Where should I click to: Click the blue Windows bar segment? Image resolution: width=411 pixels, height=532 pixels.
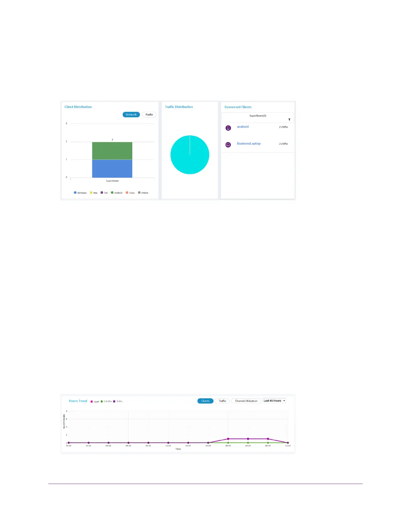click(112, 169)
